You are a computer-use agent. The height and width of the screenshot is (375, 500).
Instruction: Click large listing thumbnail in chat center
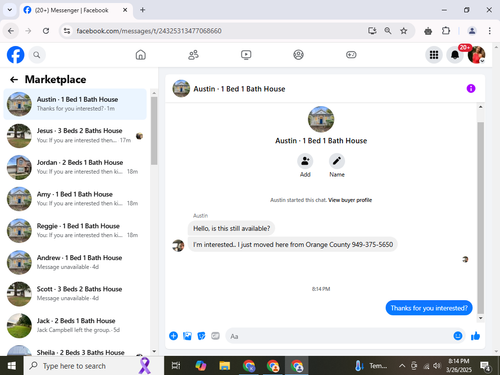321,119
